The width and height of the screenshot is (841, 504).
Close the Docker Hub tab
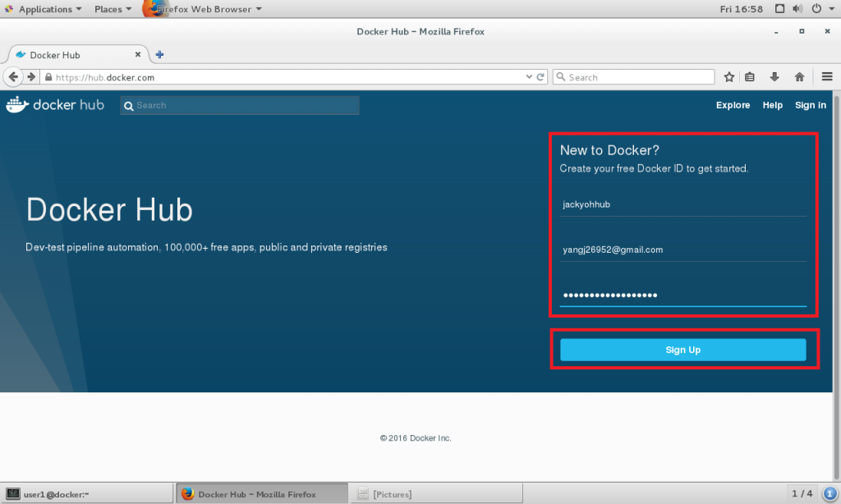(x=138, y=55)
